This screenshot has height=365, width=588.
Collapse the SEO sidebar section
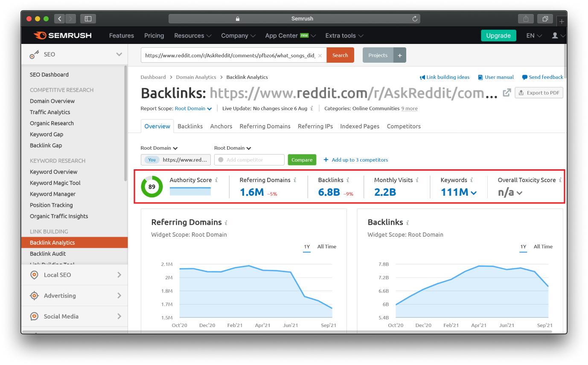pos(119,55)
